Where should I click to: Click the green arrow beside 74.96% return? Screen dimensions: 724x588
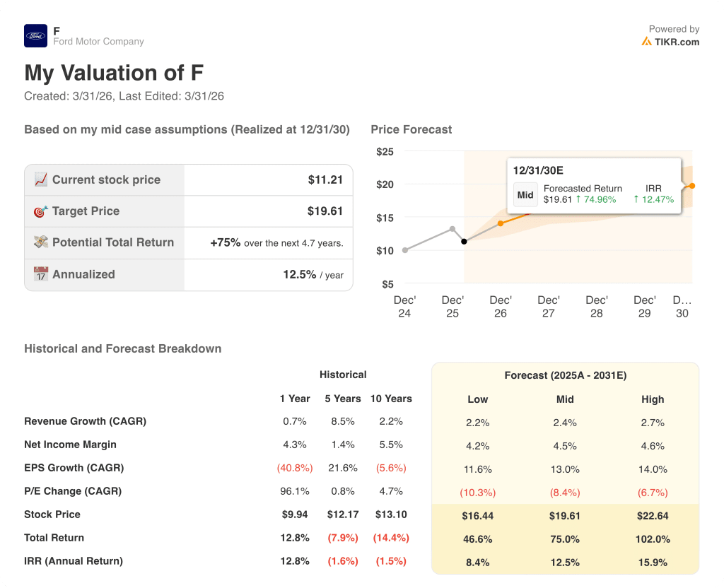[578, 199]
